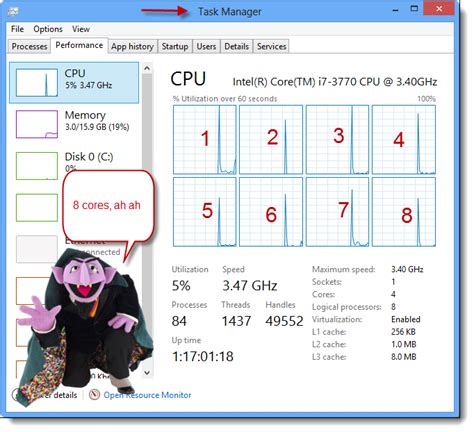Click the sidebar scroll up arrow
The width and height of the screenshot is (474, 432).
pos(147,68)
